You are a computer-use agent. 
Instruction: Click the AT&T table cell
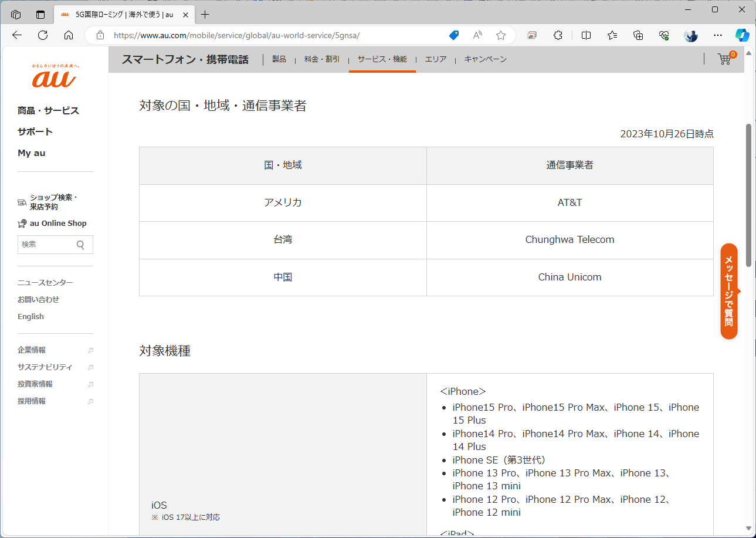570,203
